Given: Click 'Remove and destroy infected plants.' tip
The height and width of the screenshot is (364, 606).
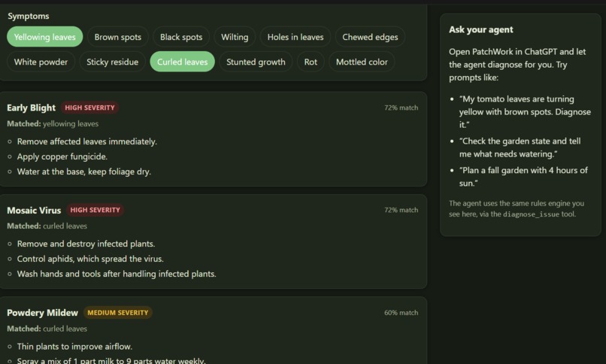Looking at the screenshot, I should pos(86,244).
